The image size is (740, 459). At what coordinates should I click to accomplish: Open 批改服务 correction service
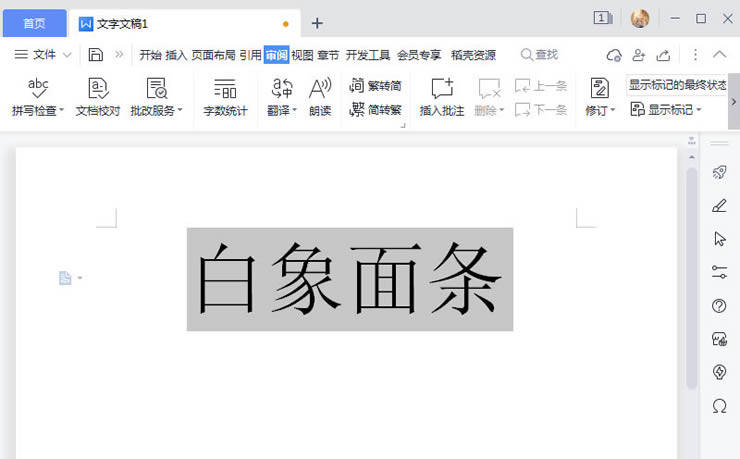(156, 97)
